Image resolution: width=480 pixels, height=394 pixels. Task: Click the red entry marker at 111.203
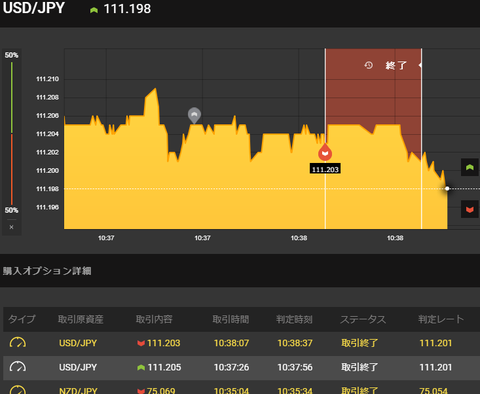[x=325, y=152]
